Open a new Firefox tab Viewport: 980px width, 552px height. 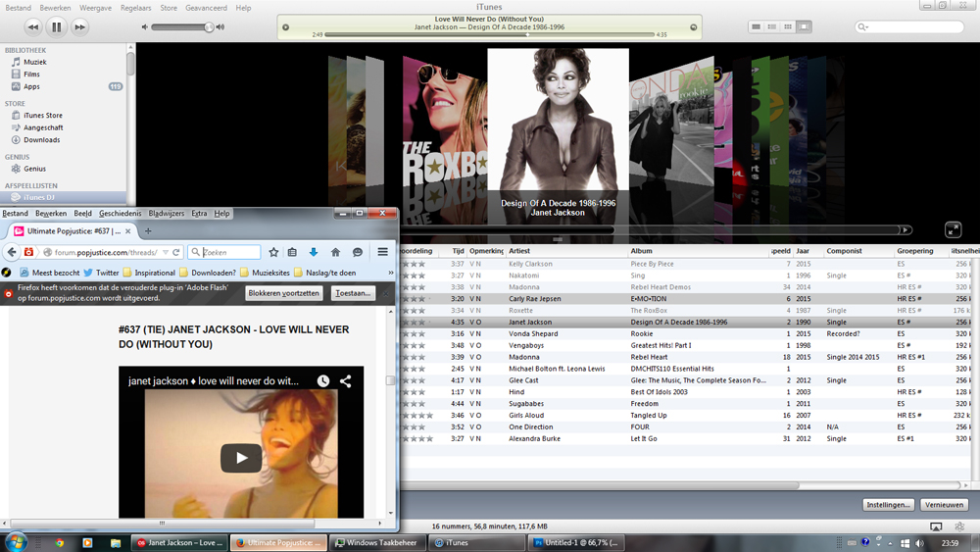pyautogui.click(x=148, y=230)
